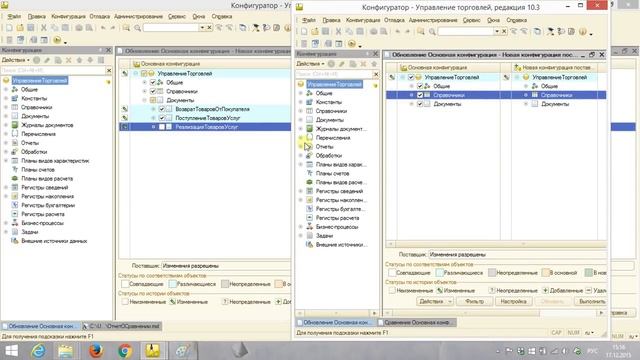Open Действия dropdown in back Конфигурация panel

click(16, 60)
